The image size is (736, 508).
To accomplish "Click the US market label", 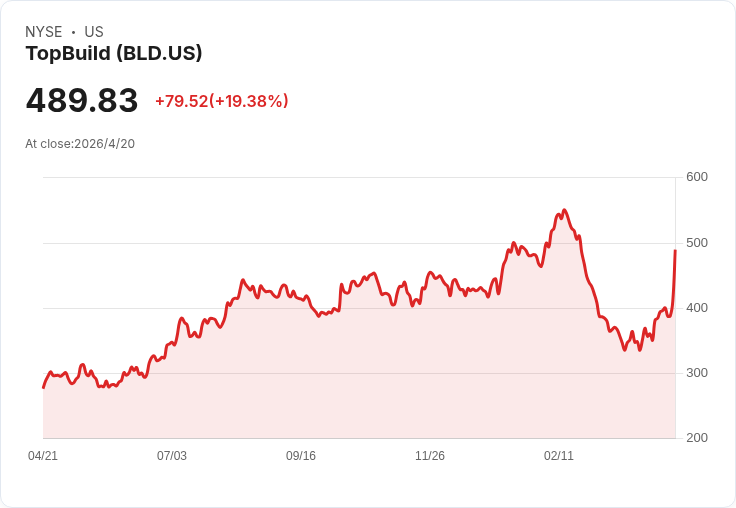I will [94, 31].
